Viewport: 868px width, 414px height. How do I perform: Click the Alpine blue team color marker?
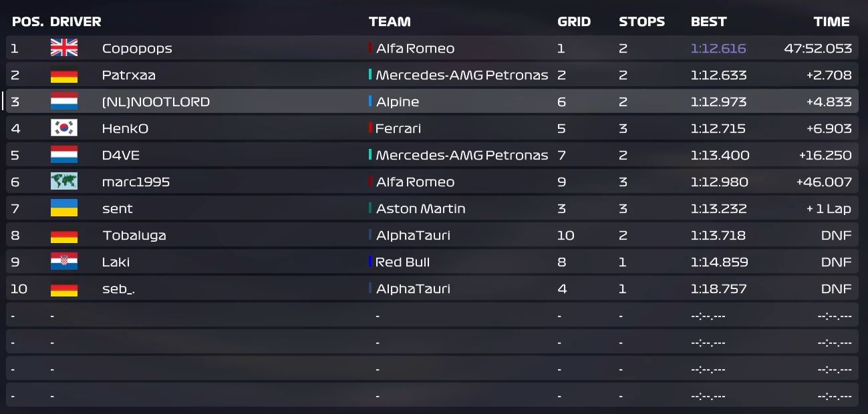(370, 101)
